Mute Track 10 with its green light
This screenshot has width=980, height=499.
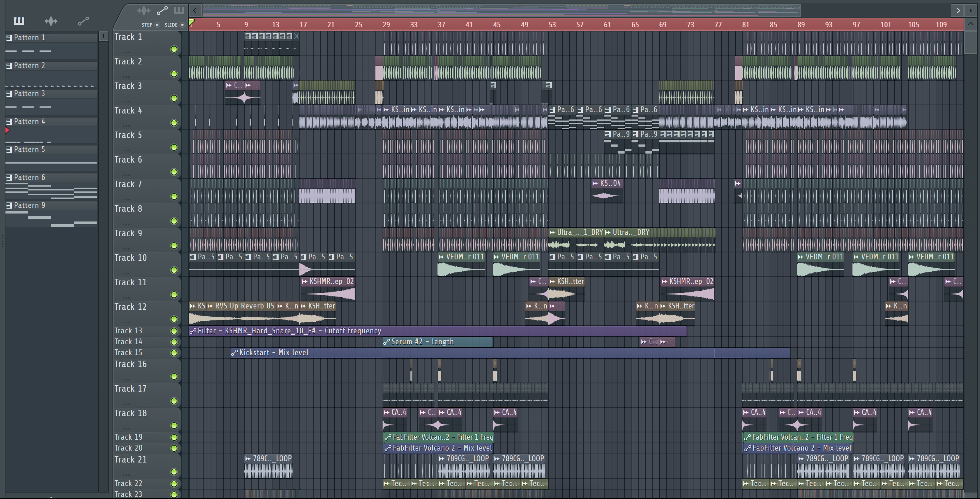pyautogui.click(x=174, y=270)
